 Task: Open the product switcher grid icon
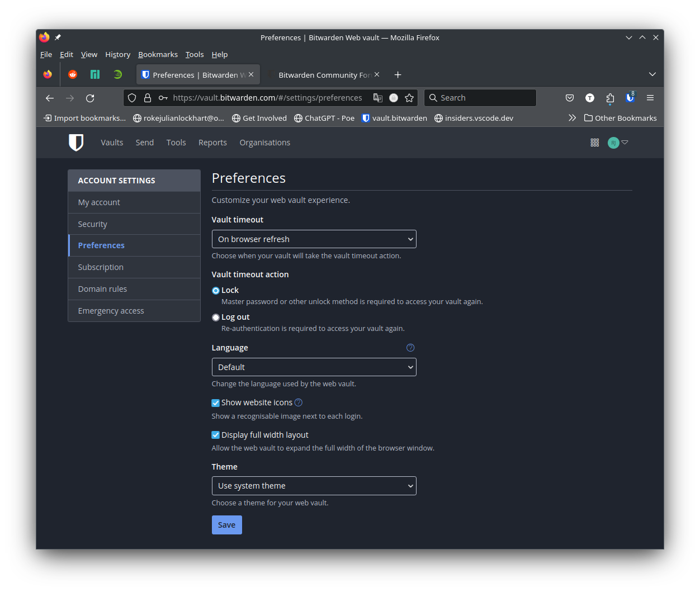click(595, 143)
